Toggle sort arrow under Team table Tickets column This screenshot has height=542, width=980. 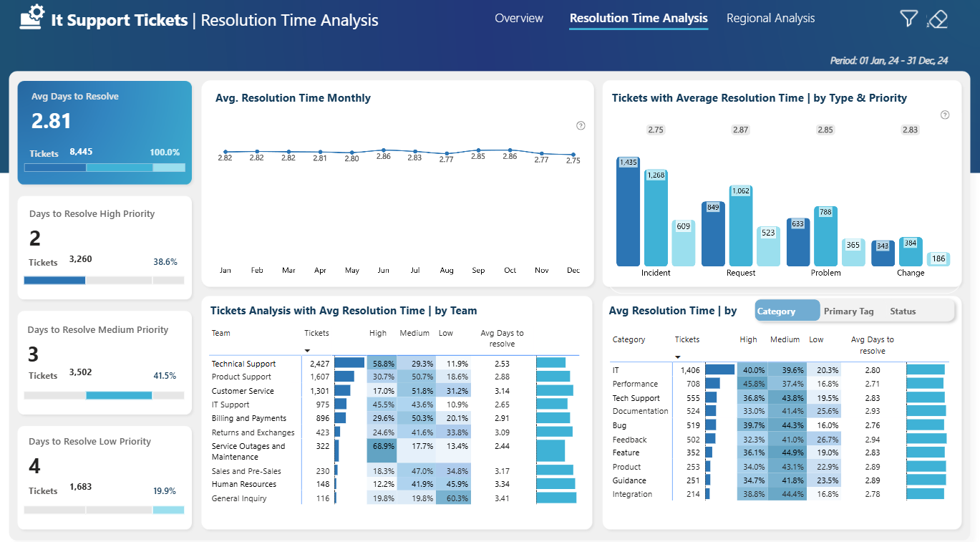click(x=307, y=350)
